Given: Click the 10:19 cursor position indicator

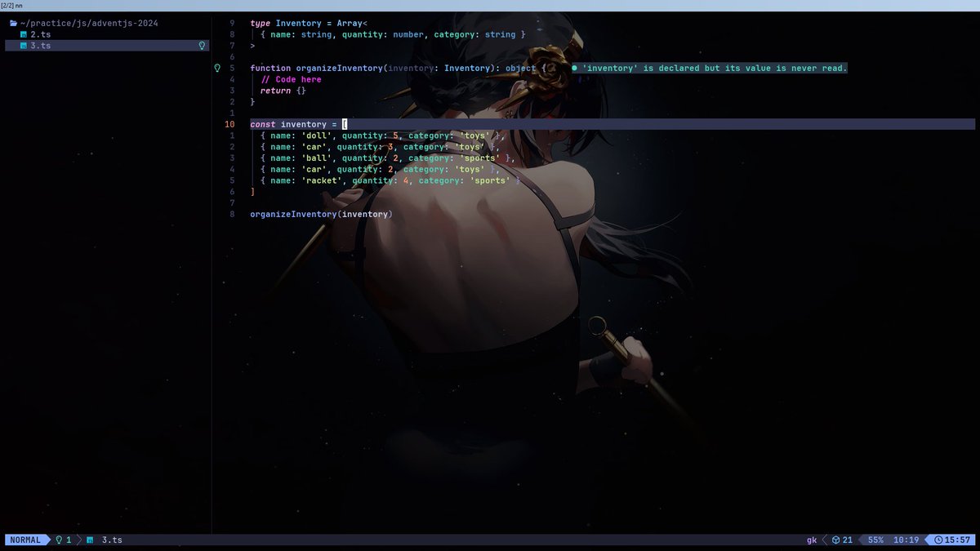Looking at the screenshot, I should [x=906, y=540].
